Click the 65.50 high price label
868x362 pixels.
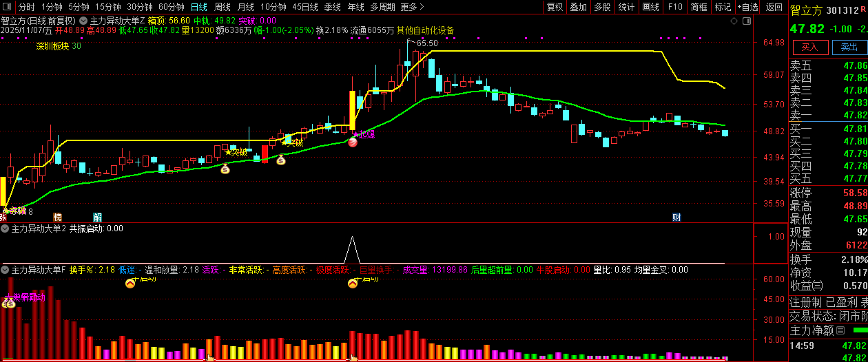pyautogui.click(x=427, y=43)
